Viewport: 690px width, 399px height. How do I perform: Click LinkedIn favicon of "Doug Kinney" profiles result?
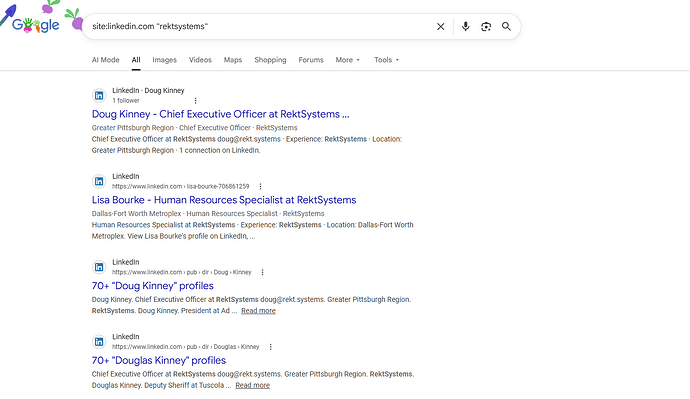coord(99,267)
